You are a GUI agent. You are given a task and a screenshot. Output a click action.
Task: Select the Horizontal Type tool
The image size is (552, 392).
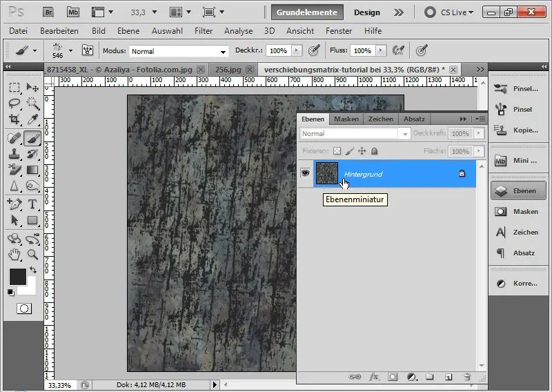coord(32,204)
